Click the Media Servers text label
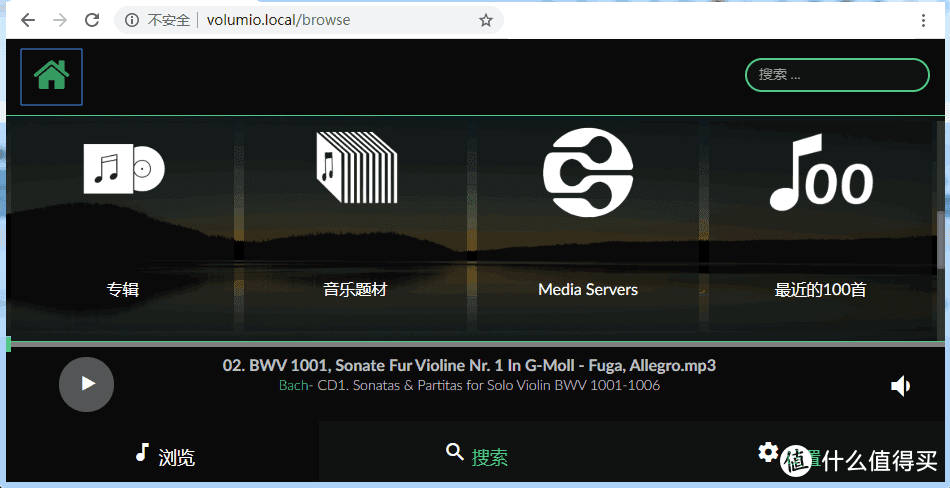The height and width of the screenshot is (488, 950). click(588, 290)
